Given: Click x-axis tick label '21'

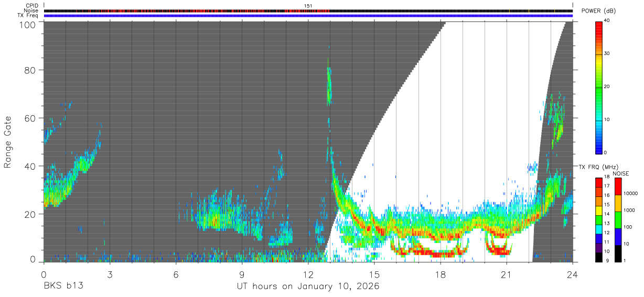Looking at the screenshot, I should point(506,274).
